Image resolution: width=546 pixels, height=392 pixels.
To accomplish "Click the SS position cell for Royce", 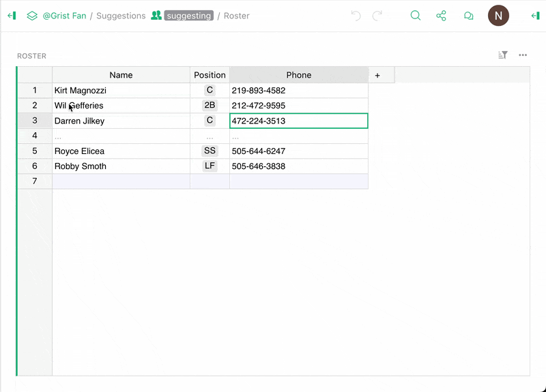I will pyautogui.click(x=210, y=151).
